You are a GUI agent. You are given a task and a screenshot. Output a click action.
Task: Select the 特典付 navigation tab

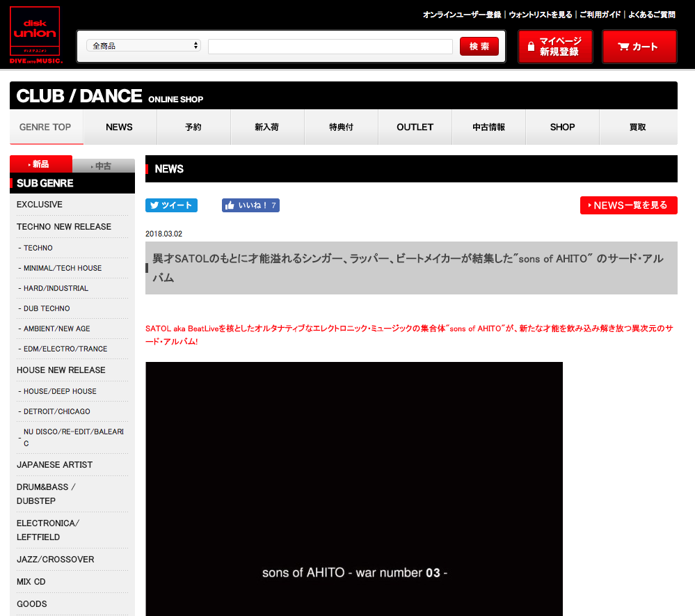point(341,127)
